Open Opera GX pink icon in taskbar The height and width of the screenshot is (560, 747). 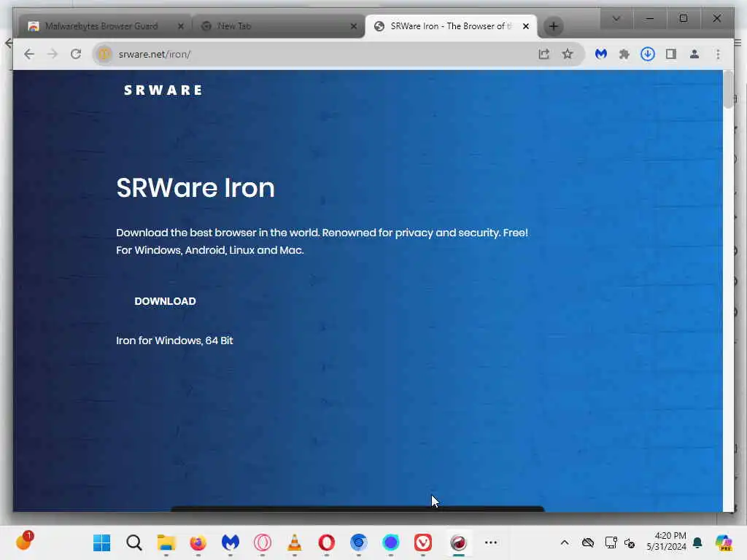tap(263, 542)
